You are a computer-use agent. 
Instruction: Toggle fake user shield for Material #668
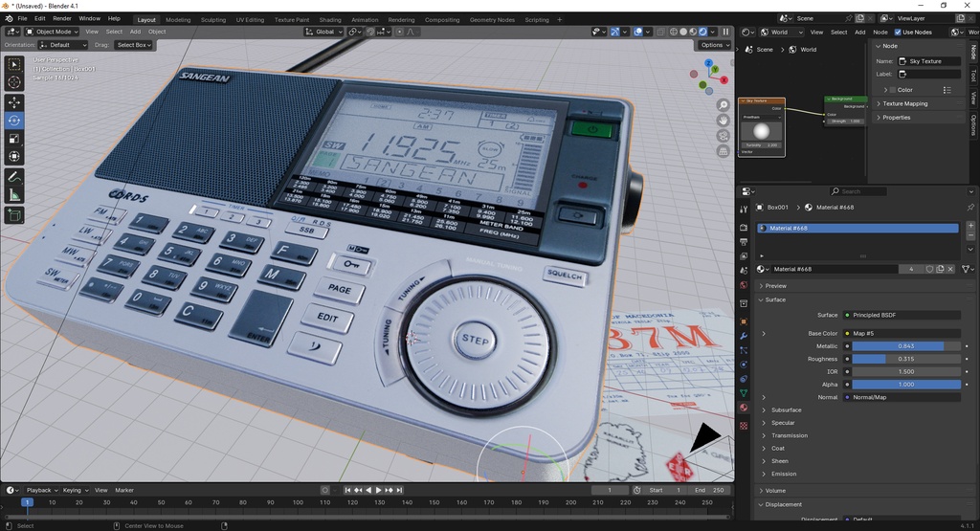[929, 269]
